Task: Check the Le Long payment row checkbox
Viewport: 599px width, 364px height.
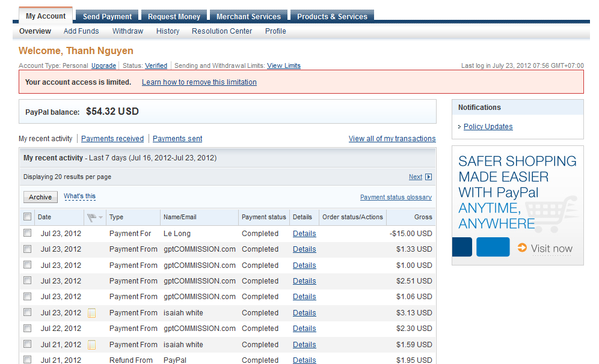Action: [28, 232]
